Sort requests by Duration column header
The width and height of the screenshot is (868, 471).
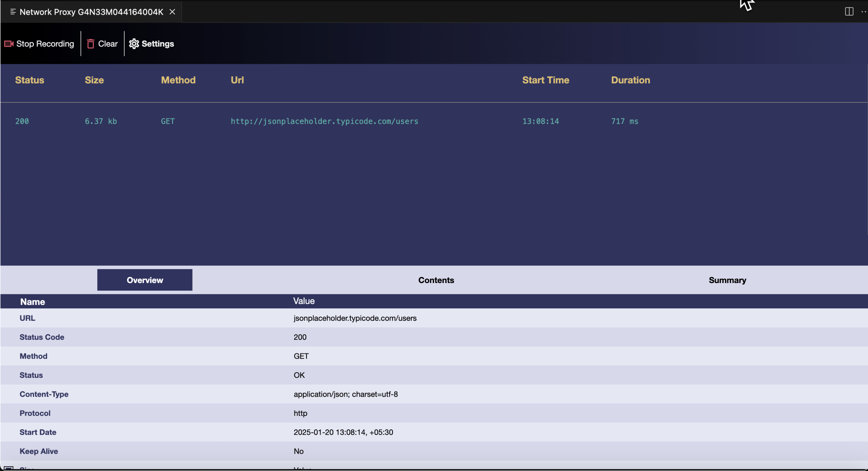pos(630,80)
